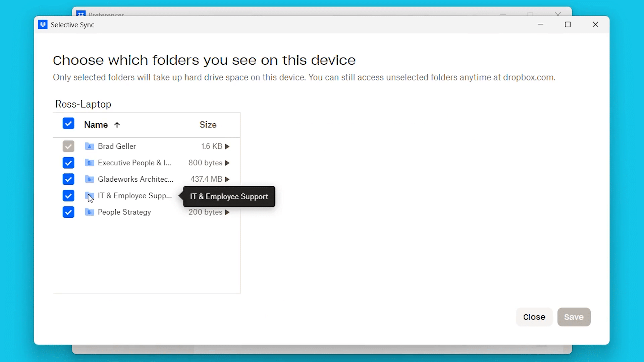Select the Brad Geller folder name

[x=117, y=146]
